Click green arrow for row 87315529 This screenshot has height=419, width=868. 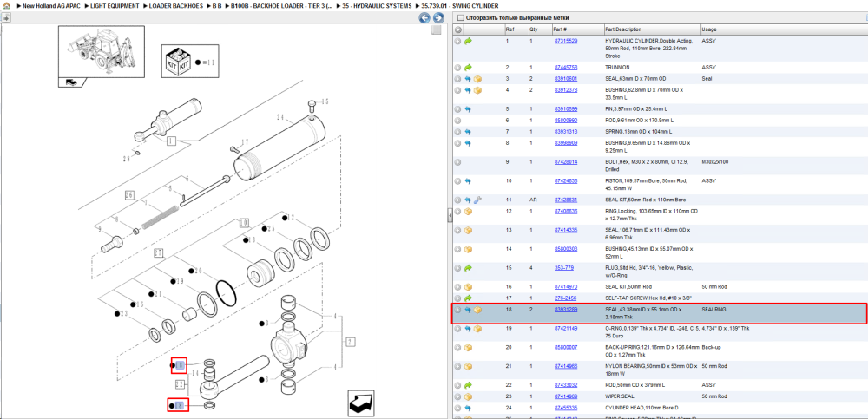[469, 41]
